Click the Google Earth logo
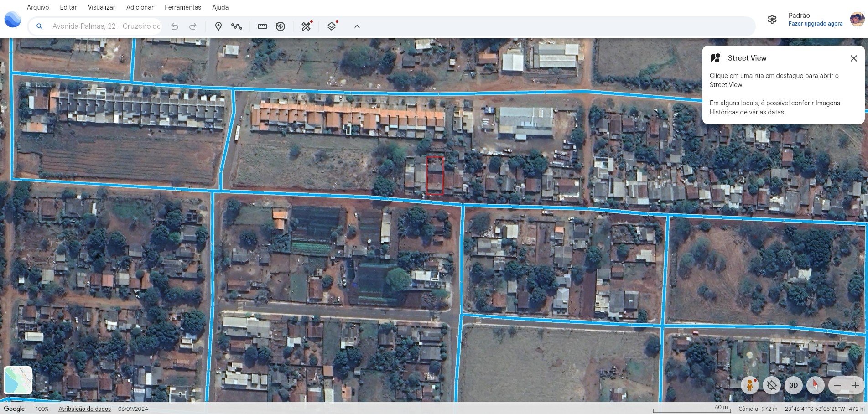Image resolution: width=868 pixels, height=414 pixels. (x=13, y=20)
